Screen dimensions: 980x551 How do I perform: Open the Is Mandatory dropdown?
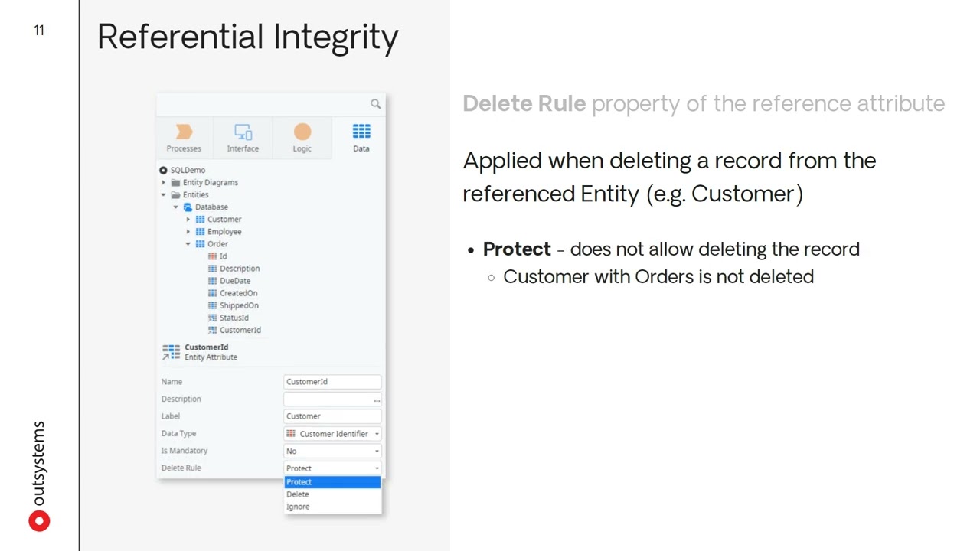pos(332,451)
